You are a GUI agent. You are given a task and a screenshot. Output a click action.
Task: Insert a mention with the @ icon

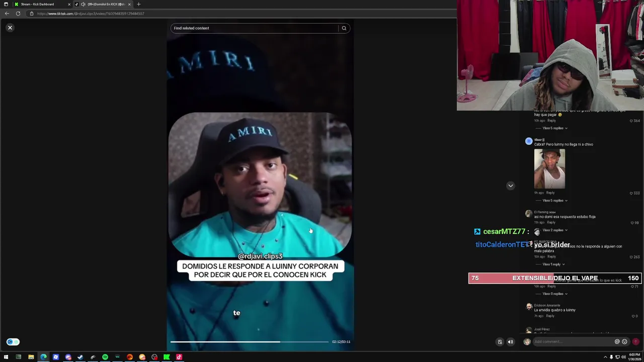coord(617,342)
